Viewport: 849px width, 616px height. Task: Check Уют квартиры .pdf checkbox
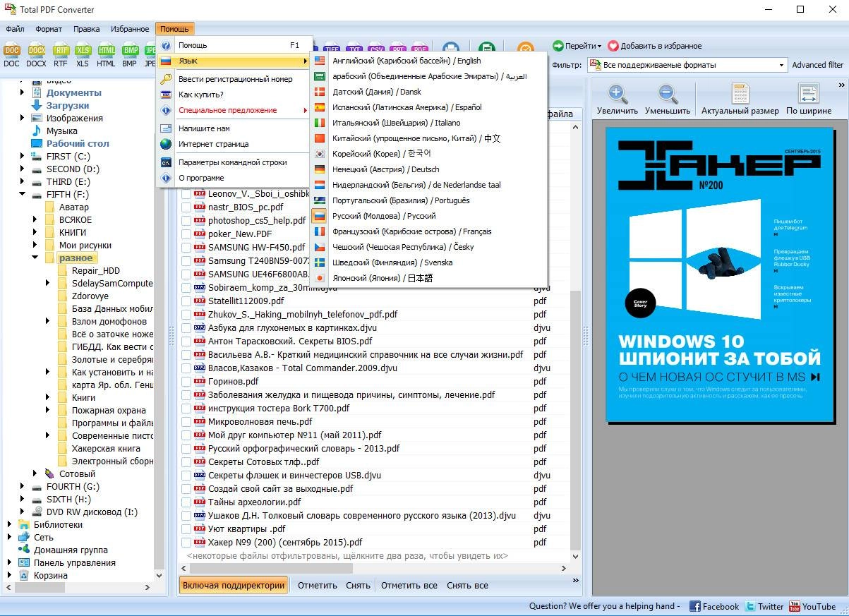point(186,529)
